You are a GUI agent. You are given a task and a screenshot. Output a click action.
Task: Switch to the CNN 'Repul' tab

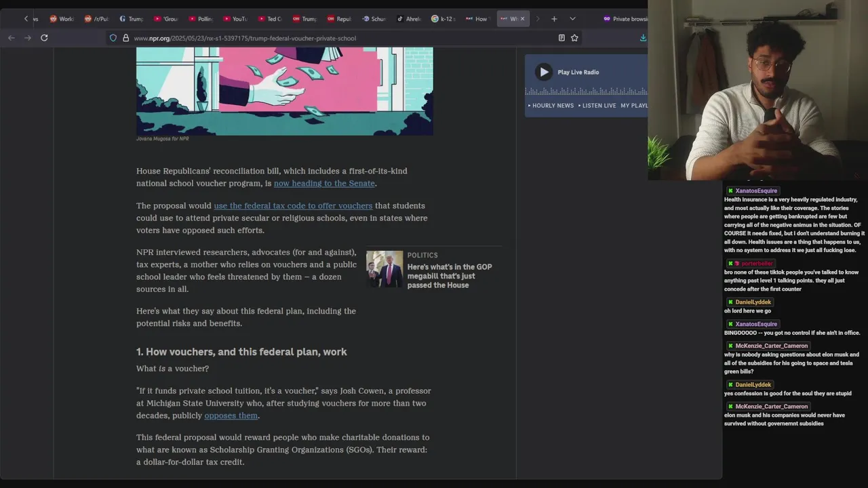coord(339,19)
